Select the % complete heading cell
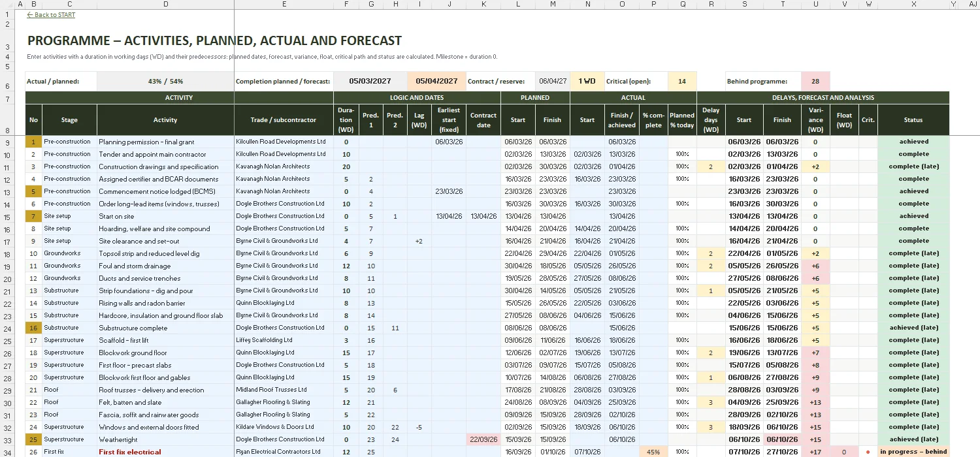Viewport: 980px width, 457px height. coord(653,120)
